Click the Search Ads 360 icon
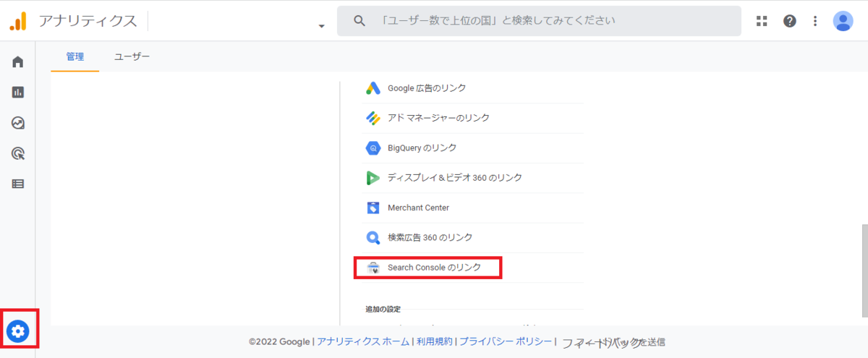Viewport: 868px width, 358px height. tap(373, 237)
